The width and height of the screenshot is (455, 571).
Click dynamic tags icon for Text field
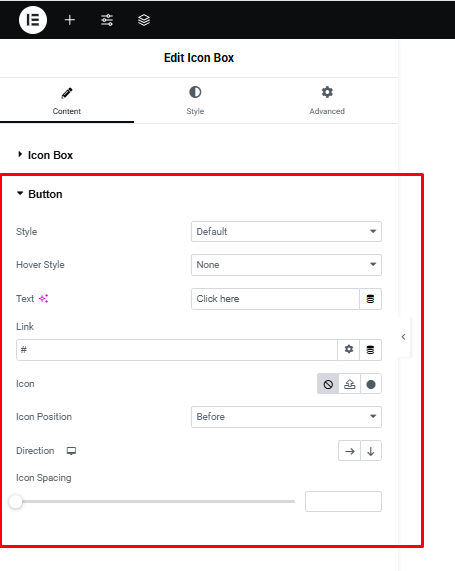(370, 299)
